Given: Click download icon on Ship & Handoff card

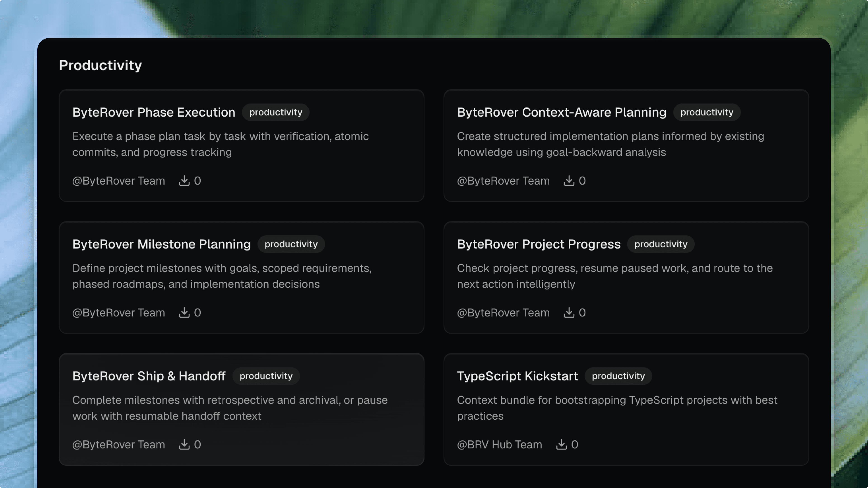Looking at the screenshot, I should pos(184,445).
